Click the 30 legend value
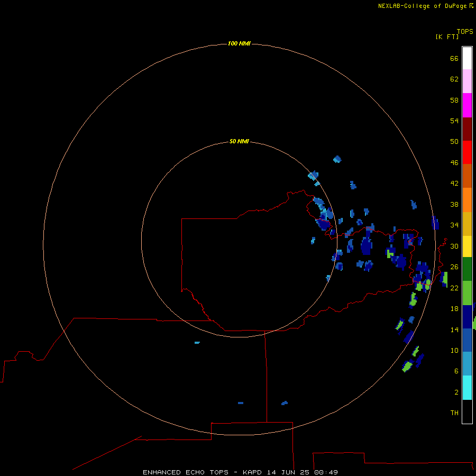Screen dimensions: 476x476 (x=454, y=246)
